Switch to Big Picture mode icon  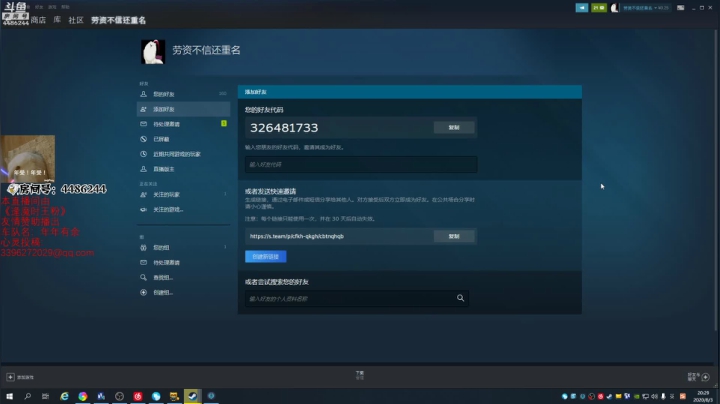click(681, 8)
